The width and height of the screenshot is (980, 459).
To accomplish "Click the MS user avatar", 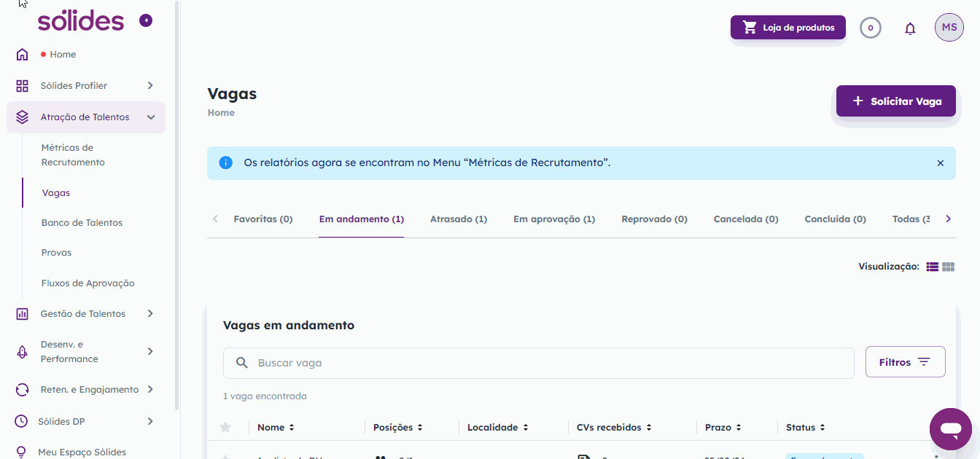I will click(949, 28).
